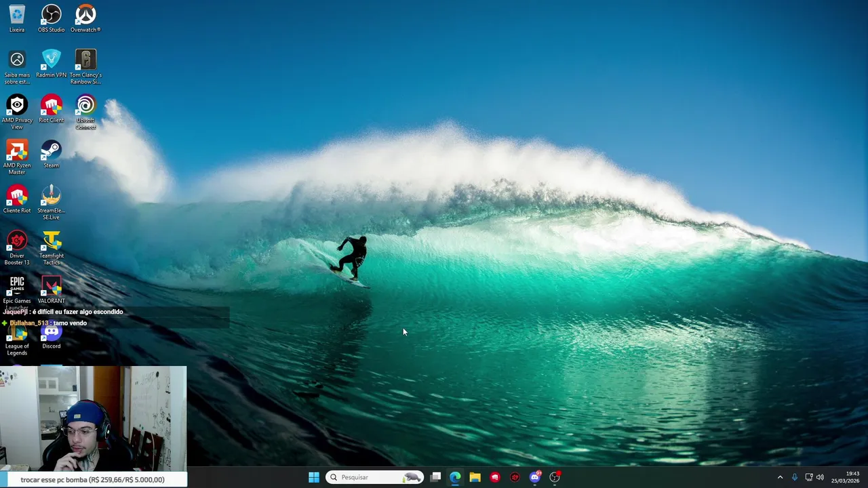This screenshot has width=868, height=488.
Task: Open network settings tray icon
Action: click(809, 477)
